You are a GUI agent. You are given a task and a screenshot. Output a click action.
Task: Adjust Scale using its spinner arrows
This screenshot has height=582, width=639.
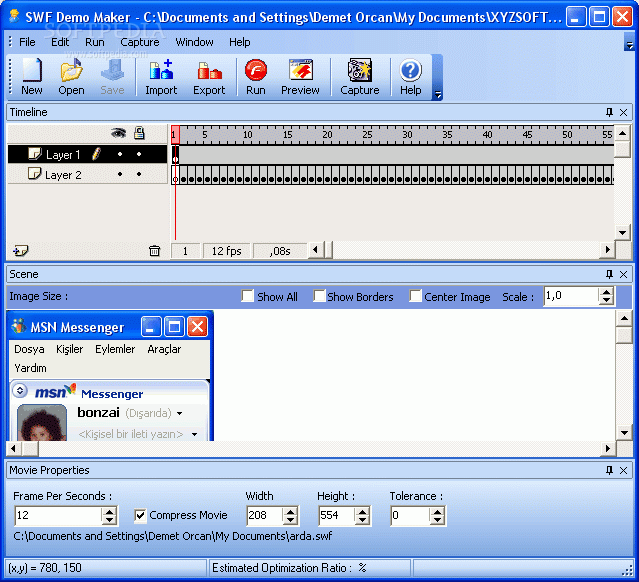point(606,296)
